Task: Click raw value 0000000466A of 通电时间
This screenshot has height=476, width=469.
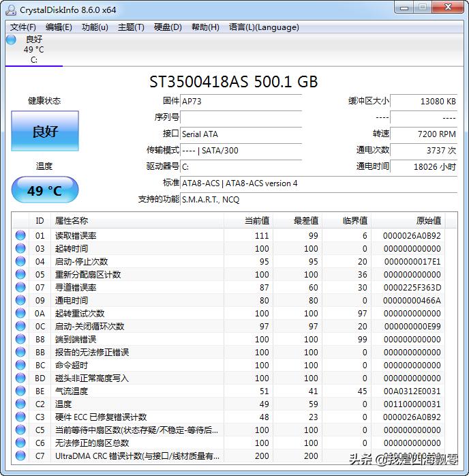Action: (x=412, y=300)
